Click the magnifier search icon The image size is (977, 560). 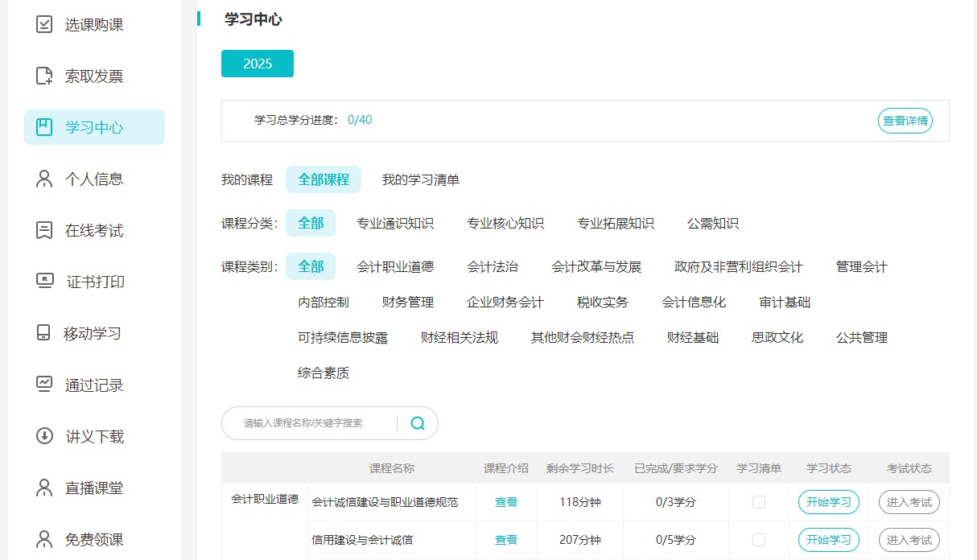point(418,423)
